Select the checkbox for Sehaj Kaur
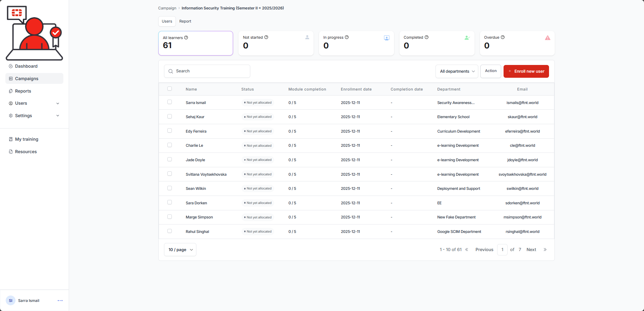The width and height of the screenshot is (644, 311). point(170,116)
